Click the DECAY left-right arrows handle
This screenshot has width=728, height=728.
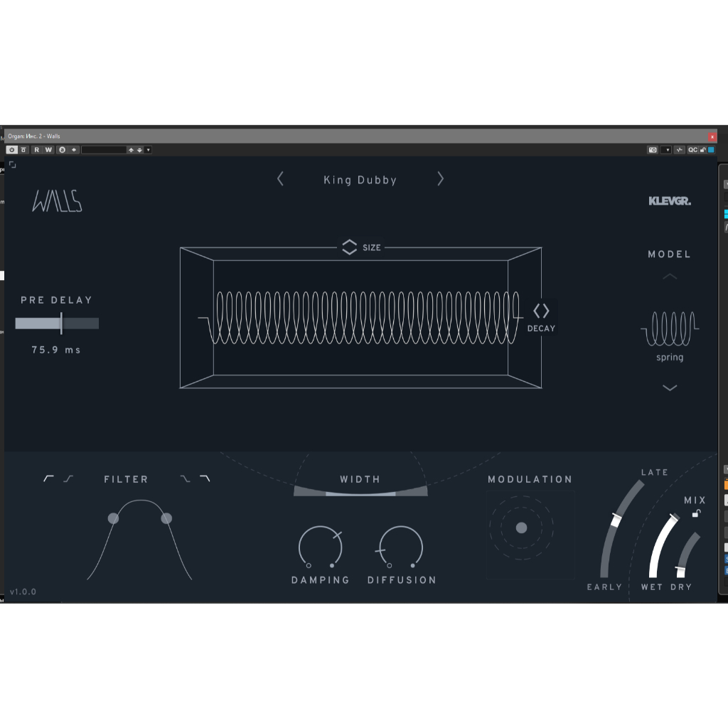(541, 311)
